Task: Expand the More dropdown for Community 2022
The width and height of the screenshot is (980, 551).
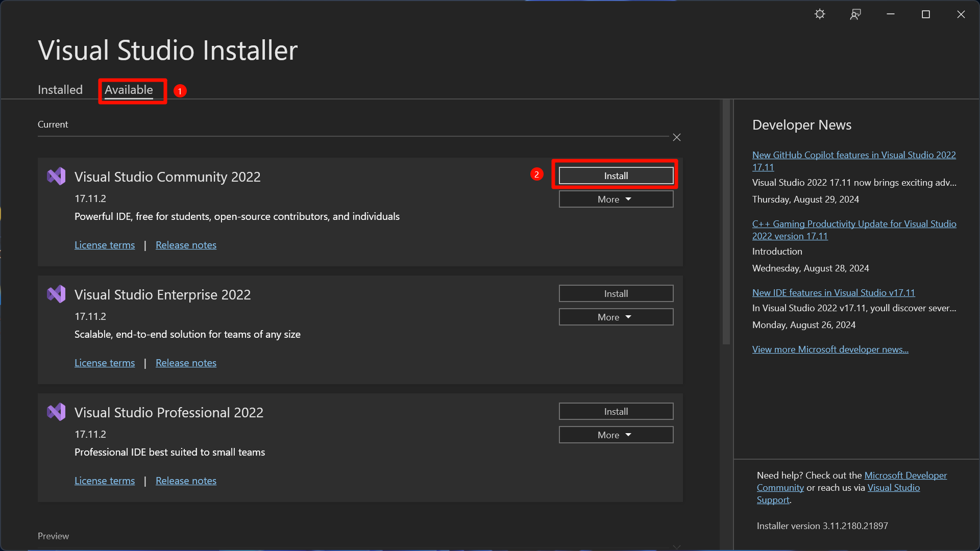Action: [616, 199]
